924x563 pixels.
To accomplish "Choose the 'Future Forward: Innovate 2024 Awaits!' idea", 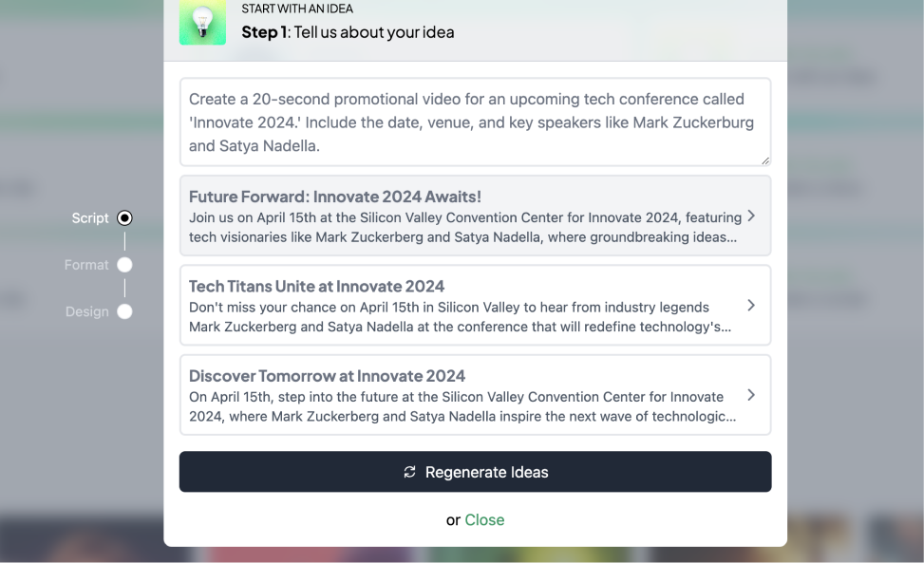I will coord(476,216).
